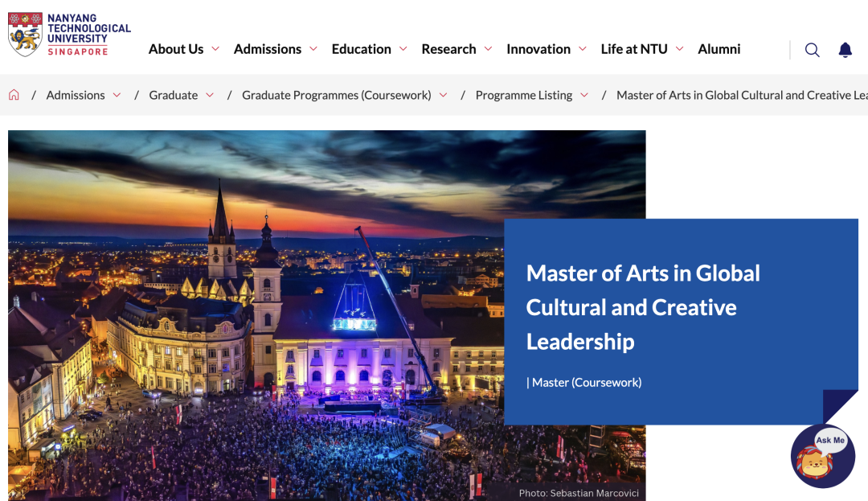Follow the Graduate breadcrumb link
This screenshot has height=501, width=868.
pyautogui.click(x=174, y=95)
